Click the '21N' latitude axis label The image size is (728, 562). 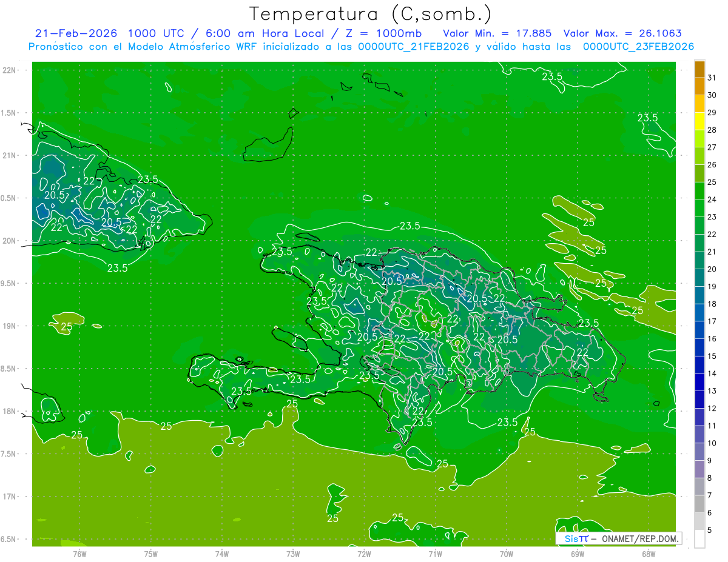pos(8,156)
